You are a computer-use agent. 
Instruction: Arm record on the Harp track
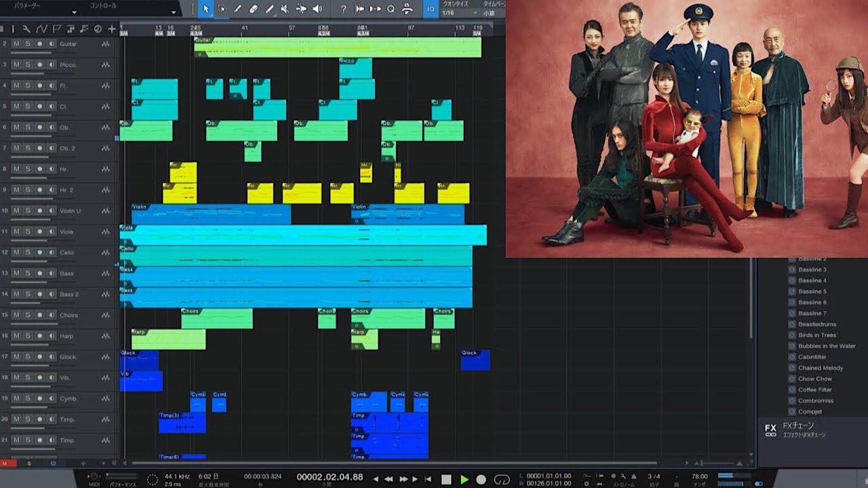point(39,336)
